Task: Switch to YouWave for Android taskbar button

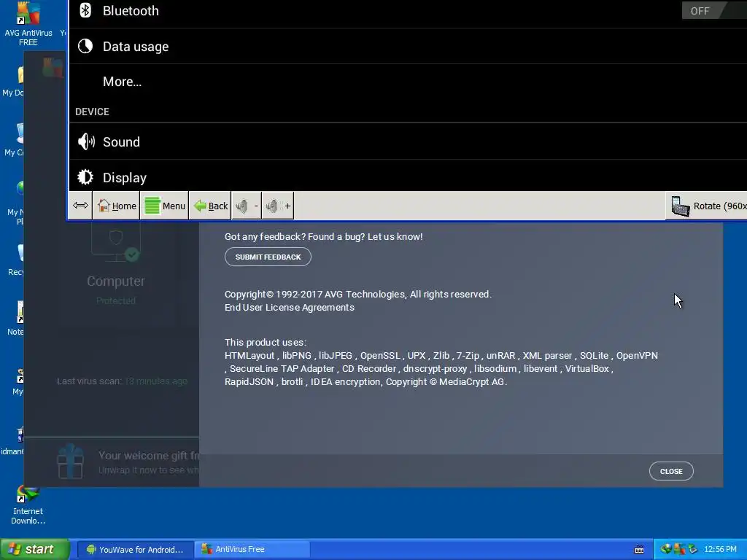Action: tap(135, 550)
